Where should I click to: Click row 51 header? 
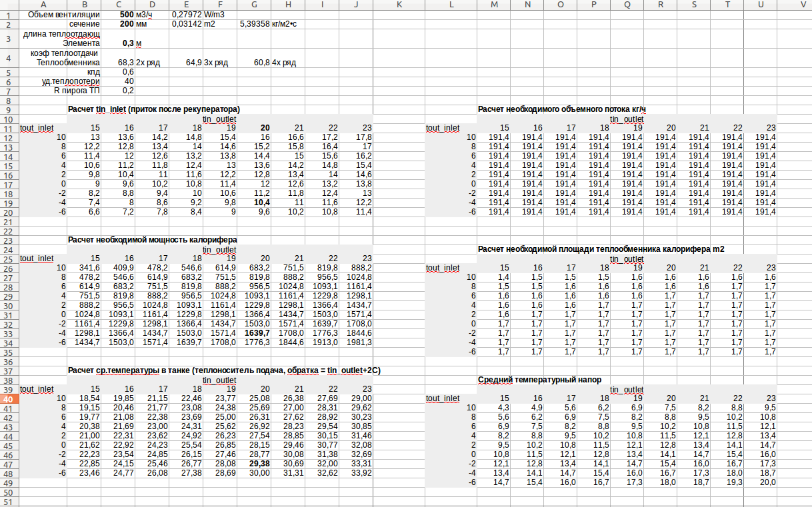point(9,501)
